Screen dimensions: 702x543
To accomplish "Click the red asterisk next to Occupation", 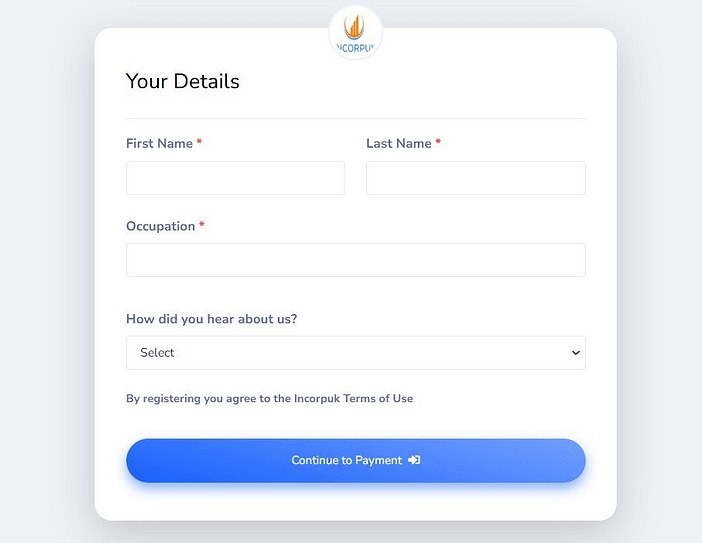I will 201,225.
